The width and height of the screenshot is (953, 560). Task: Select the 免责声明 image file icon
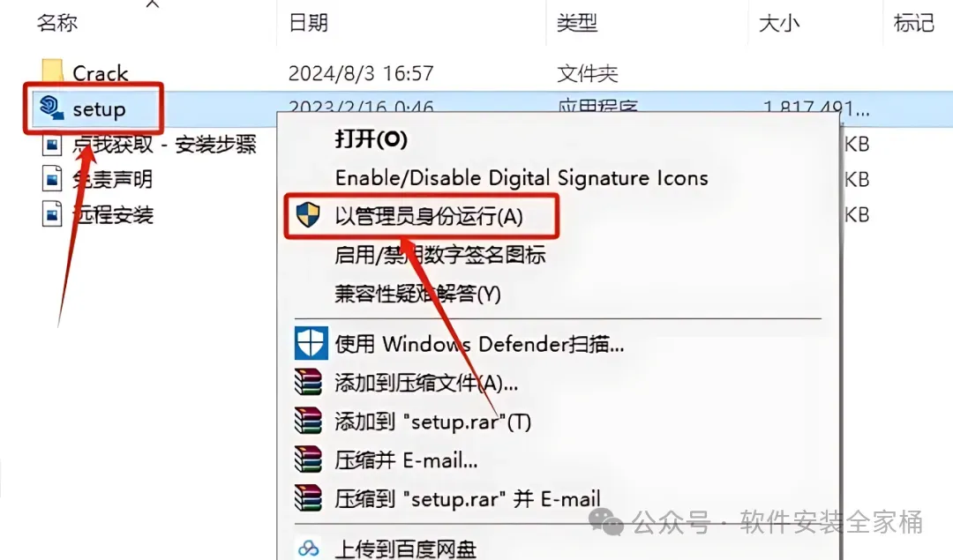point(52,179)
